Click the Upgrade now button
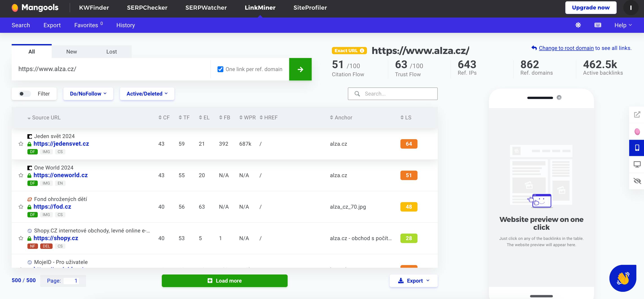 coord(591,8)
